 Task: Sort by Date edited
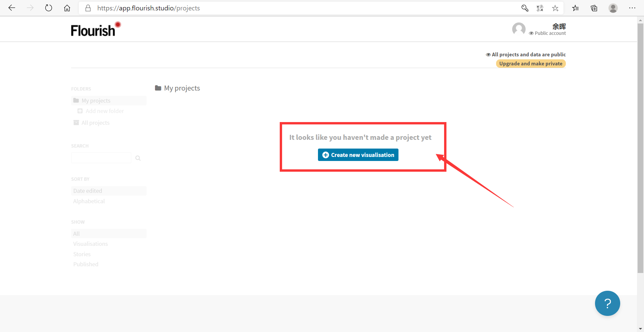(109, 191)
